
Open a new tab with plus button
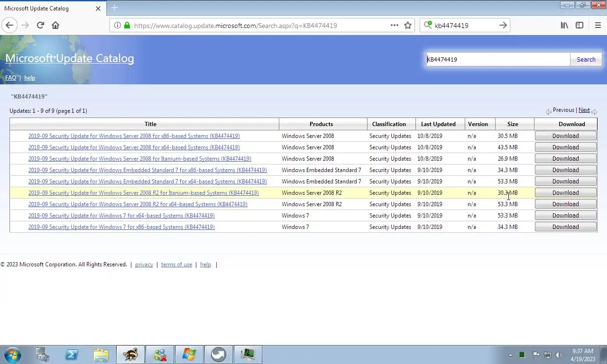114,8
